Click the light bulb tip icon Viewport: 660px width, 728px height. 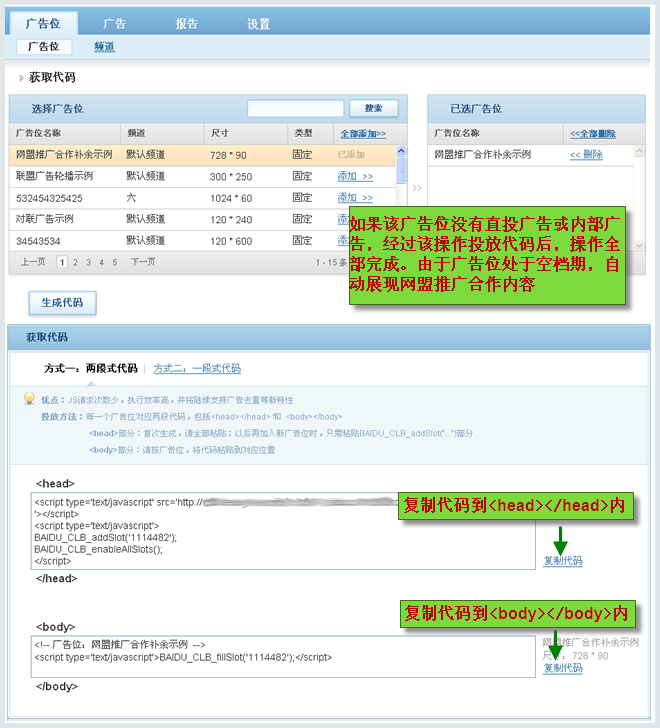(29, 398)
